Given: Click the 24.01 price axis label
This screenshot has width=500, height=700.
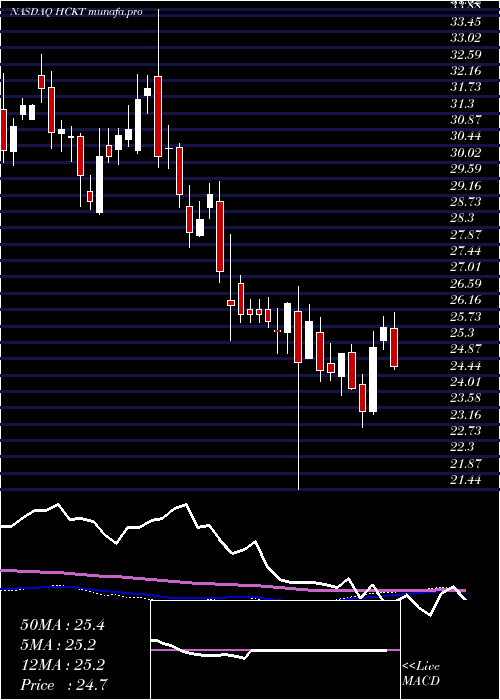Looking at the screenshot, I should click(466, 382).
